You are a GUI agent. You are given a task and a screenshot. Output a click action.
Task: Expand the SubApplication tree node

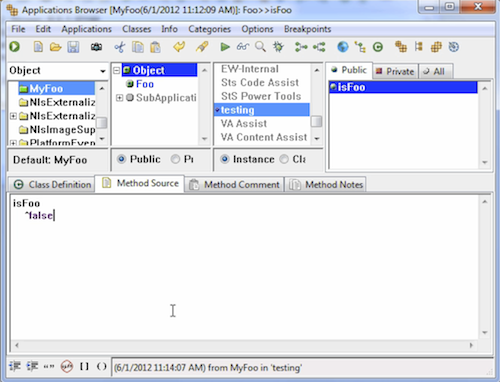119,98
